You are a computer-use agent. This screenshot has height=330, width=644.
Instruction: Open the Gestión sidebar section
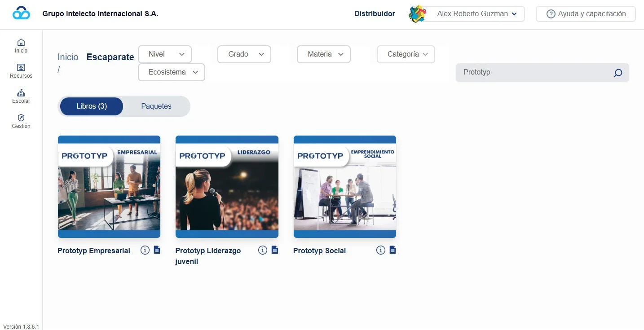21,121
